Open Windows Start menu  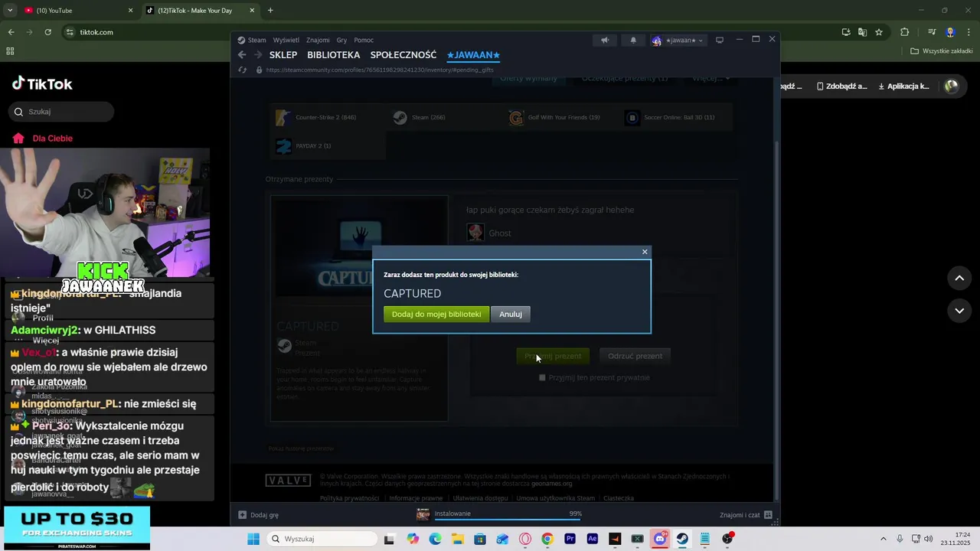coord(253,540)
